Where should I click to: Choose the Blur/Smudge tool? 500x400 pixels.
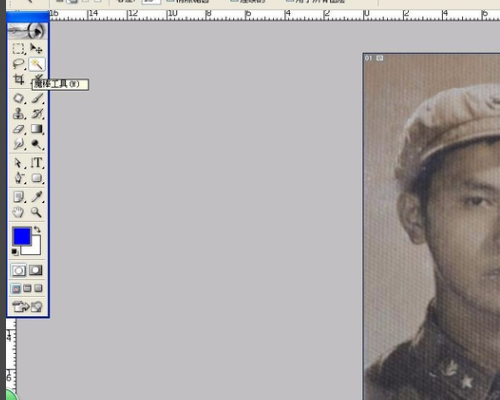(18, 144)
